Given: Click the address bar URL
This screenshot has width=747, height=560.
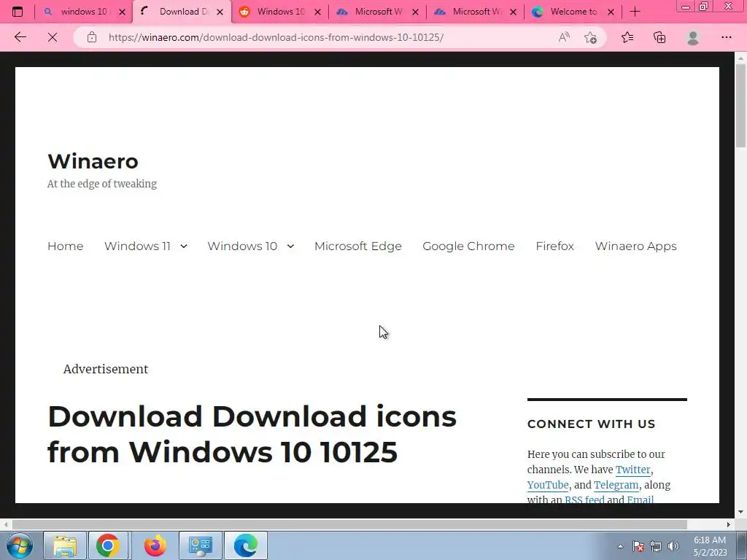Looking at the screenshot, I should point(276,37).
